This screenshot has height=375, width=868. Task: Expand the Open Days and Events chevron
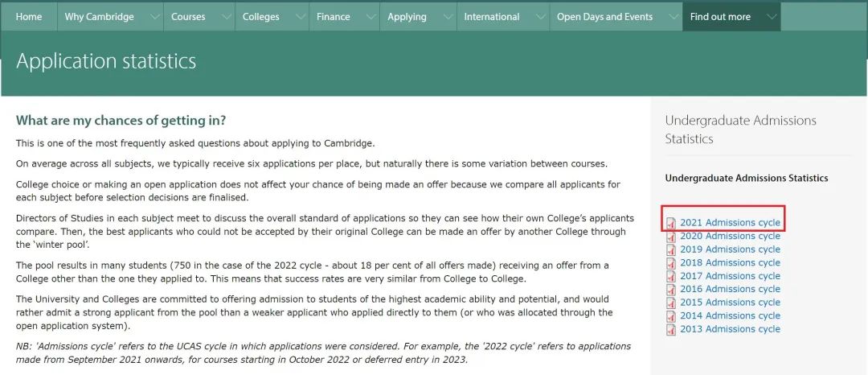[674, 17]
